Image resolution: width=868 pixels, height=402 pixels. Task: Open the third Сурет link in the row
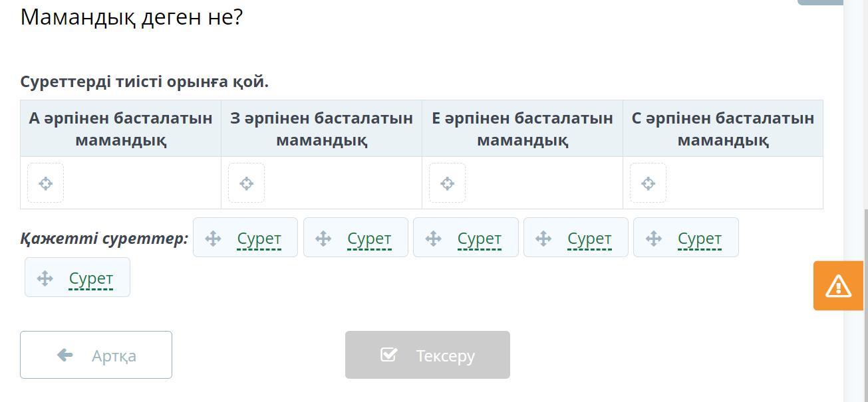click(479, 239)
